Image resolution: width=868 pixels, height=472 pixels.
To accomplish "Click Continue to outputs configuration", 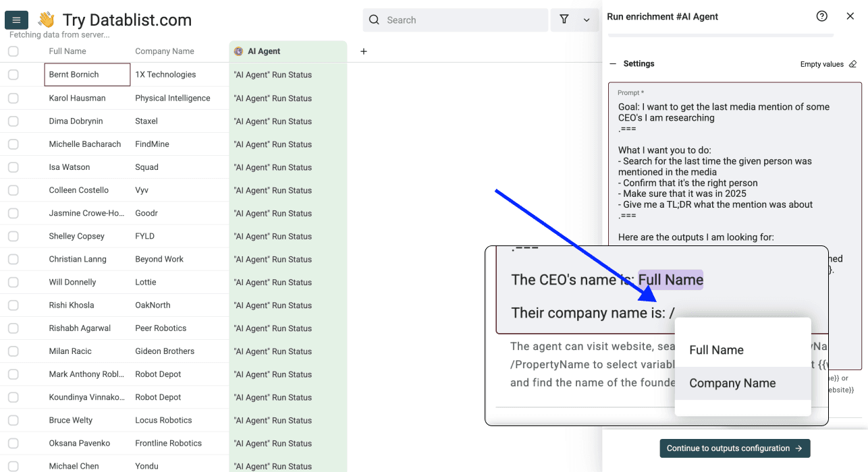I will point(734,448).
